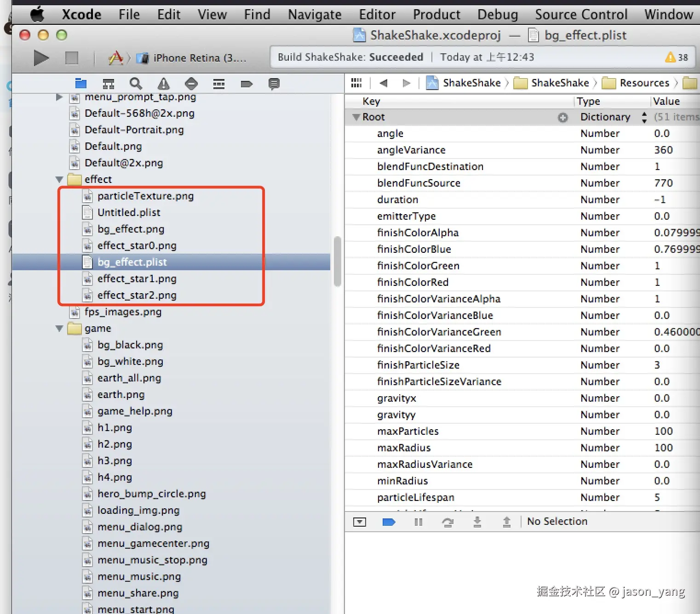The image size is (700, 614).
Task: Collapse the game folder
Action: (59, 328)
